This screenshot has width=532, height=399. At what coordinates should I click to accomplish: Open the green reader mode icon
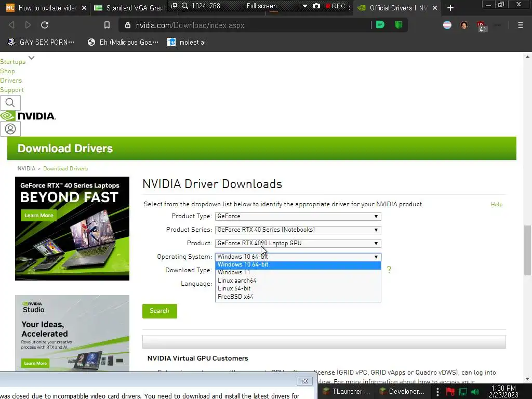tap(380, 25)
